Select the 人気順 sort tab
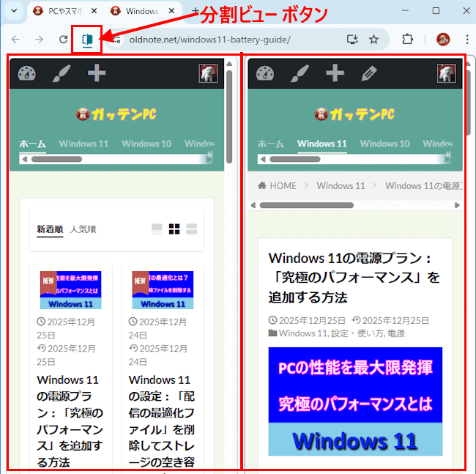 pos(83,229)
